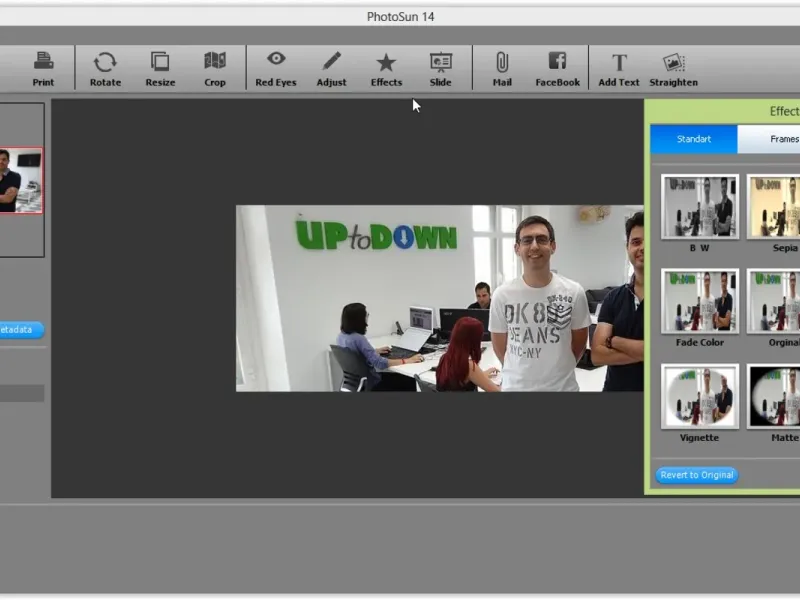Switch to the Standart effects tab
The width and height of the screenshot is (800, 600).
pos(694,139)
